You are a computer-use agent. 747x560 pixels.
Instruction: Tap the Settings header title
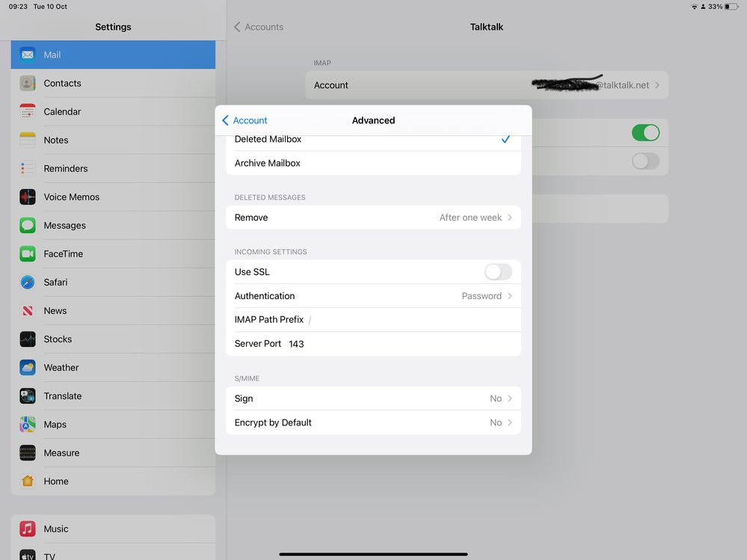coord(113,27)
